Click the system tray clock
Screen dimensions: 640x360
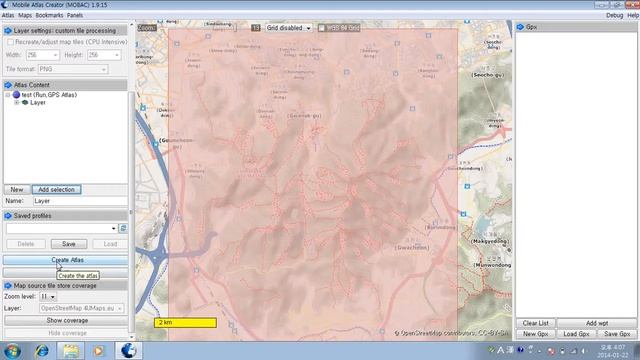tap(613, 351)
